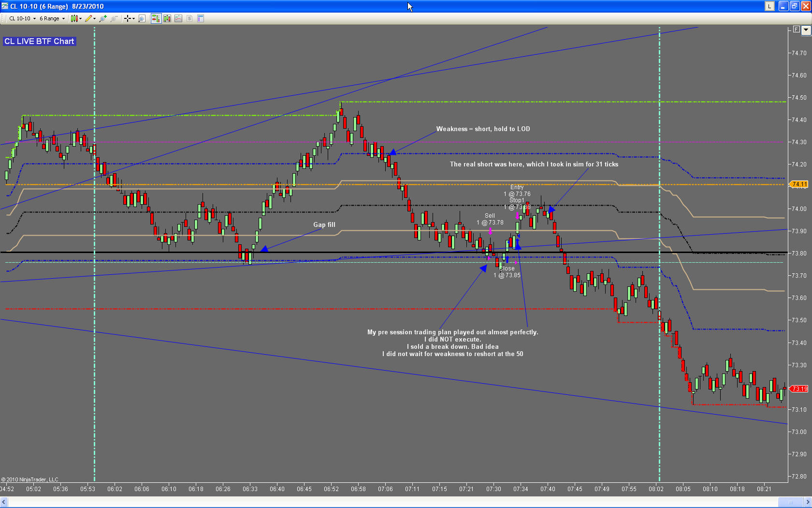Click the L link button in title bar
812x508 pixels.
click(x=769, y=6)
